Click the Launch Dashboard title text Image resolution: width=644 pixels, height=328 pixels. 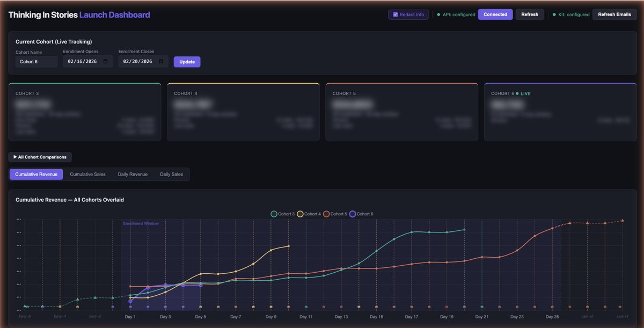point(115,15)
